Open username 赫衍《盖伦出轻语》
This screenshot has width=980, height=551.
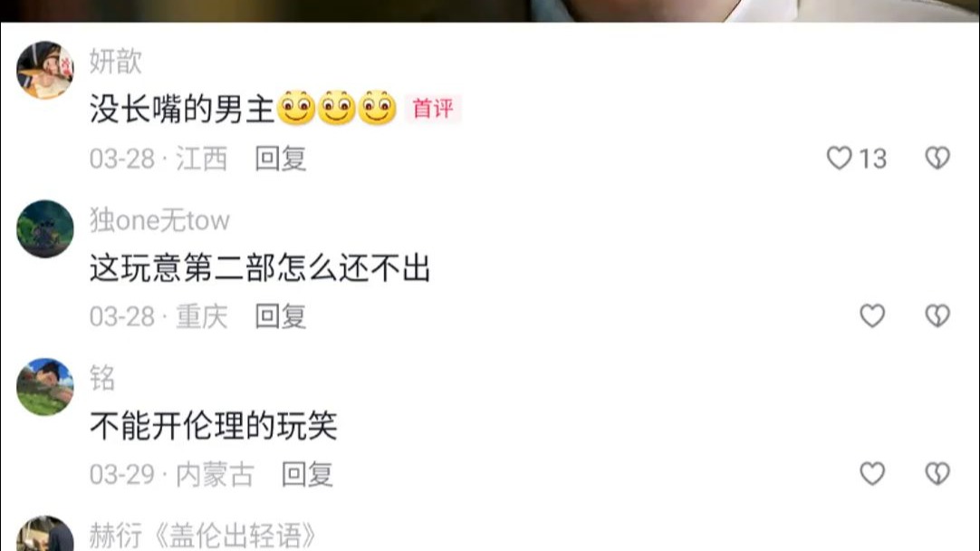click(203, 536)
